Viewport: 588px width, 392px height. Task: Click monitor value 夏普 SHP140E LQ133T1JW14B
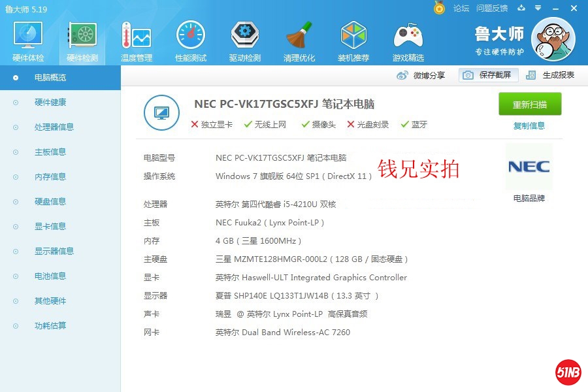point(297,296)
